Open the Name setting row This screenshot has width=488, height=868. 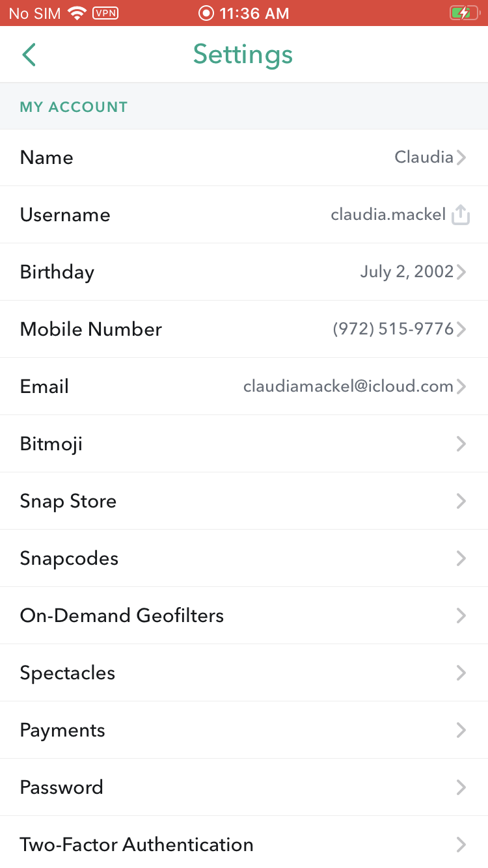pos(244,157)
